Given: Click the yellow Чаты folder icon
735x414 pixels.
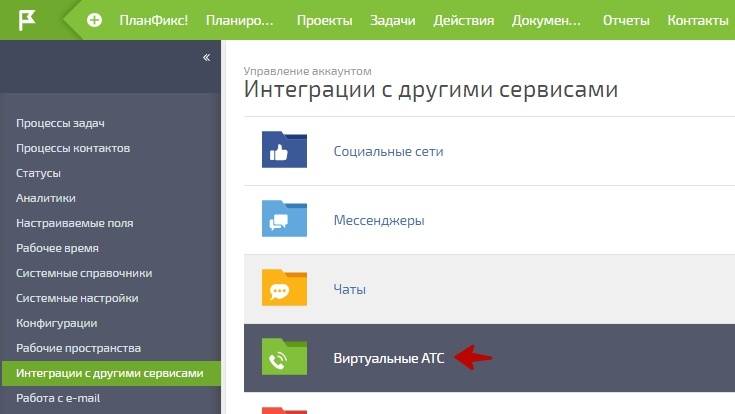Looking at the screenshot, I should 284,287.
